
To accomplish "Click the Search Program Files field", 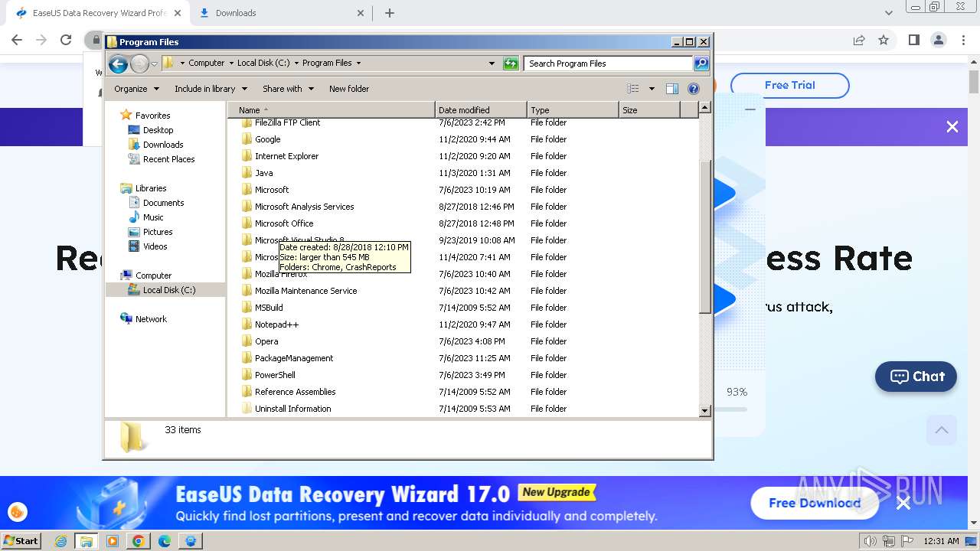I will tap(609, 64).
